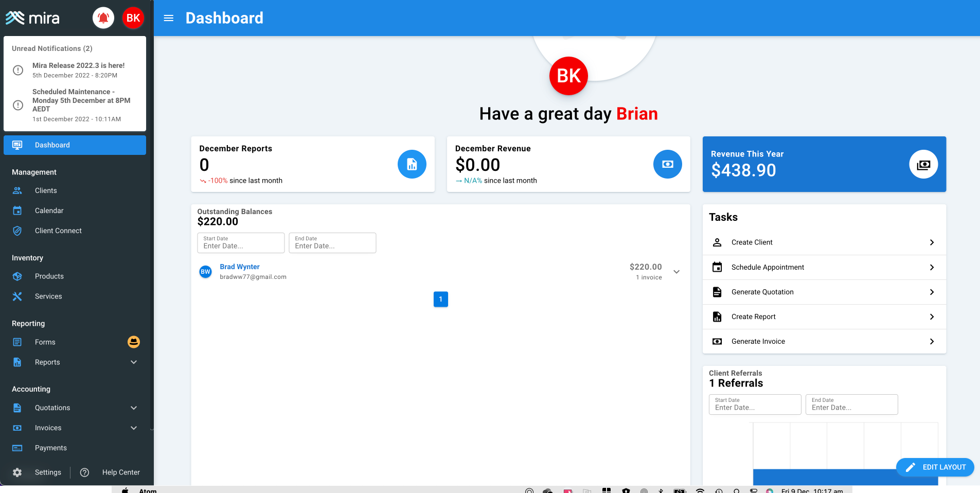Select Services under Inventory
980x493 pixels.
click(x=48, y=296)
